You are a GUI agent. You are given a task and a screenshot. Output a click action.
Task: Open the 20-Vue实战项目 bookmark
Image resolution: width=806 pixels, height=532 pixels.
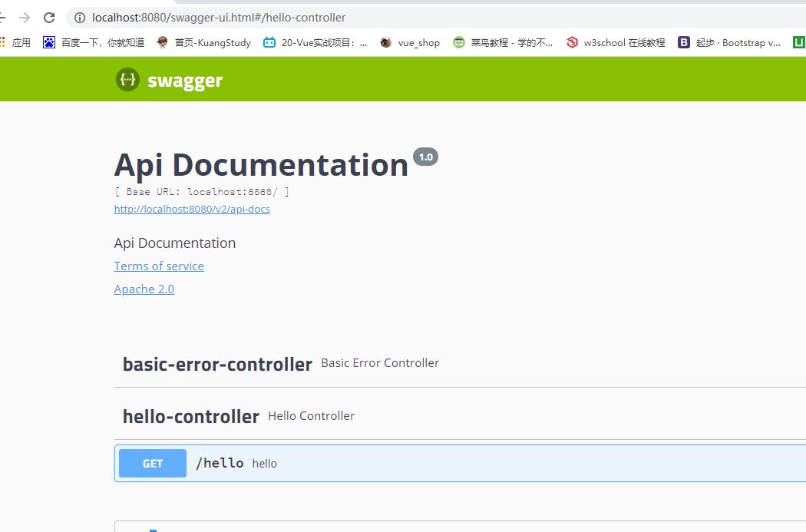coord(315,43)
